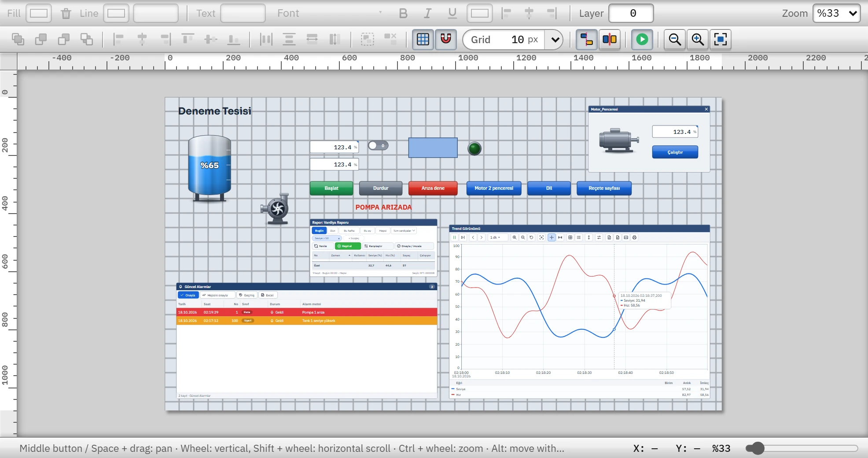Screen dimensions: 868x458
Task: Toggle underline text formatting
Action: [x=452, y=13]
